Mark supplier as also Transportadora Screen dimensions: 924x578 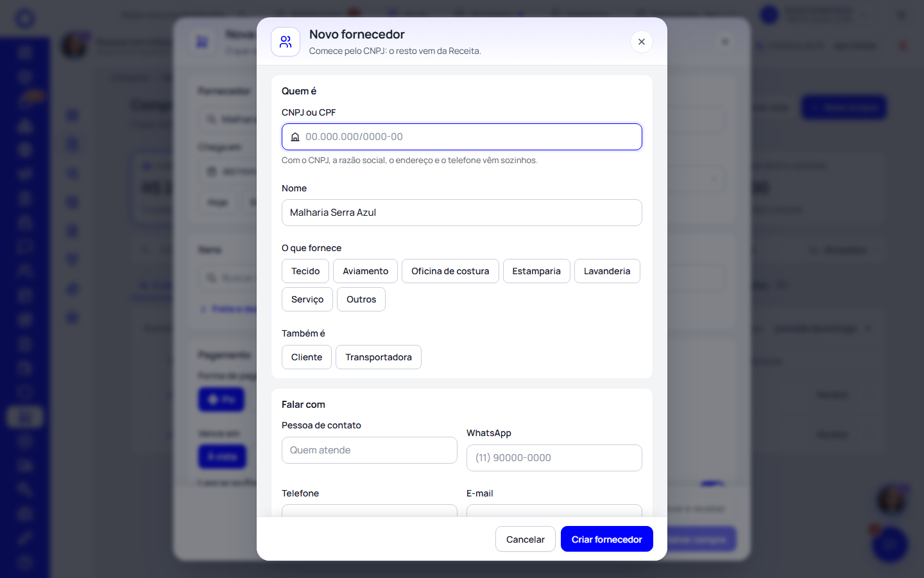click(379, 357)
